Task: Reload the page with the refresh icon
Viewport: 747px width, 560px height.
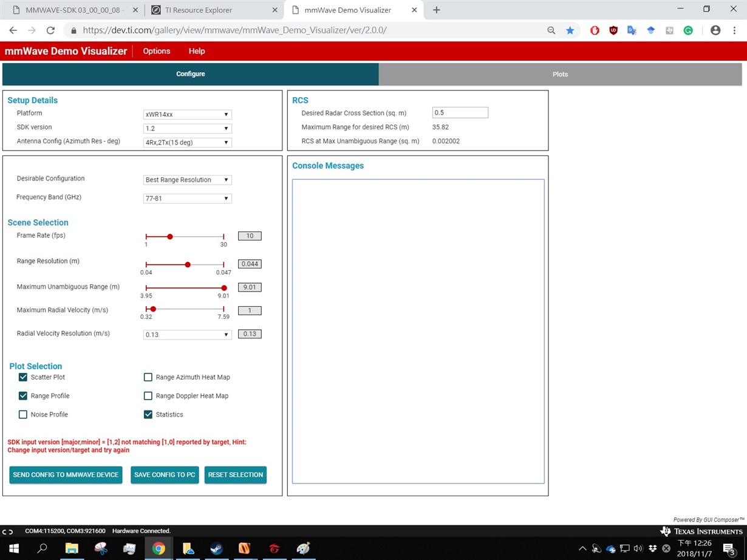Action: click(50, 30)
